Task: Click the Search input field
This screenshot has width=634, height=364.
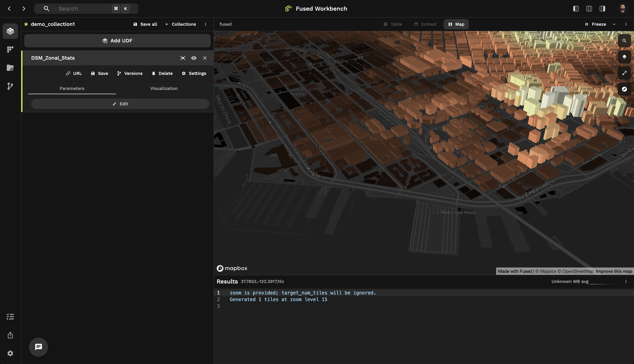Action: (86, 9)
